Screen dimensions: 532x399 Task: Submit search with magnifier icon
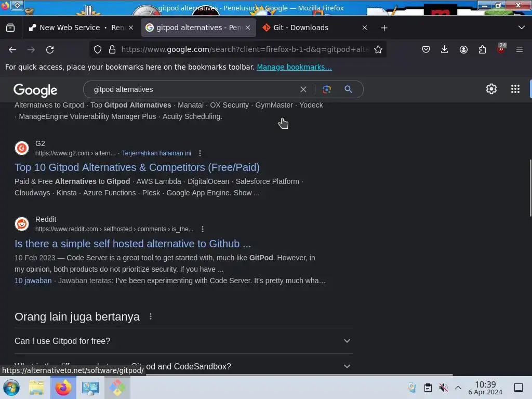point(348,89)
